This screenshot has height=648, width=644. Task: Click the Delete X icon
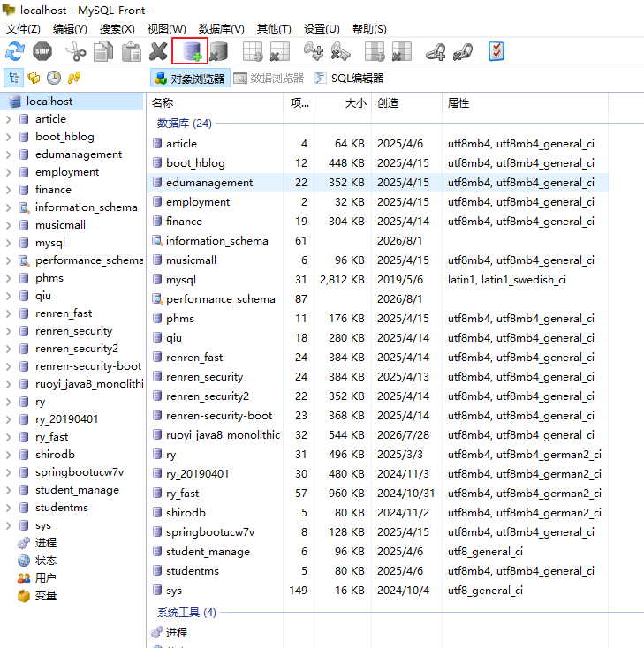[x=158, y=52]
